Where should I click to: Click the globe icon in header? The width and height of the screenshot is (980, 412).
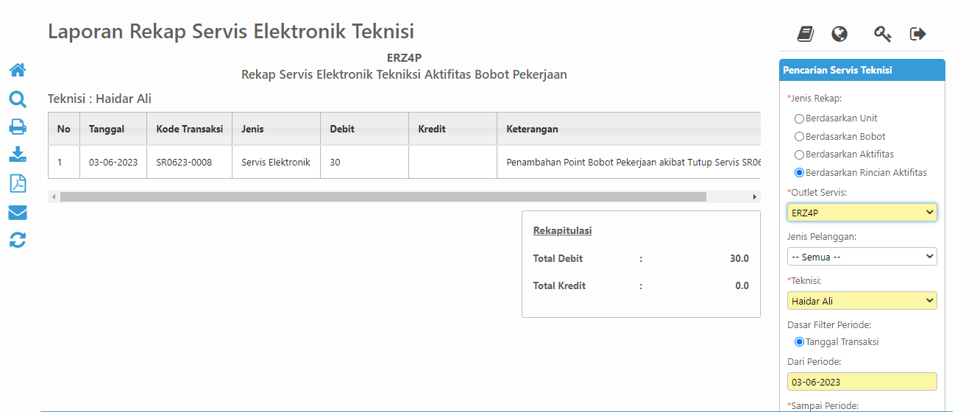click(839, 34)
